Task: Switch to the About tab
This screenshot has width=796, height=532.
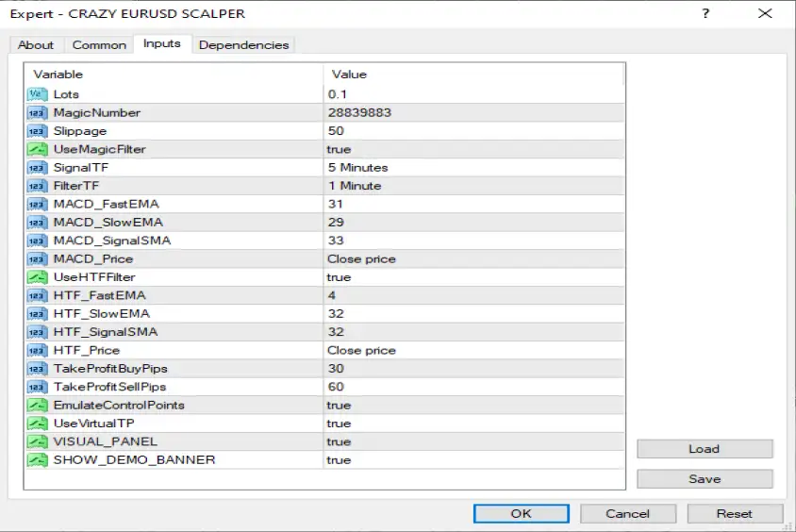Action: [36, 44]
